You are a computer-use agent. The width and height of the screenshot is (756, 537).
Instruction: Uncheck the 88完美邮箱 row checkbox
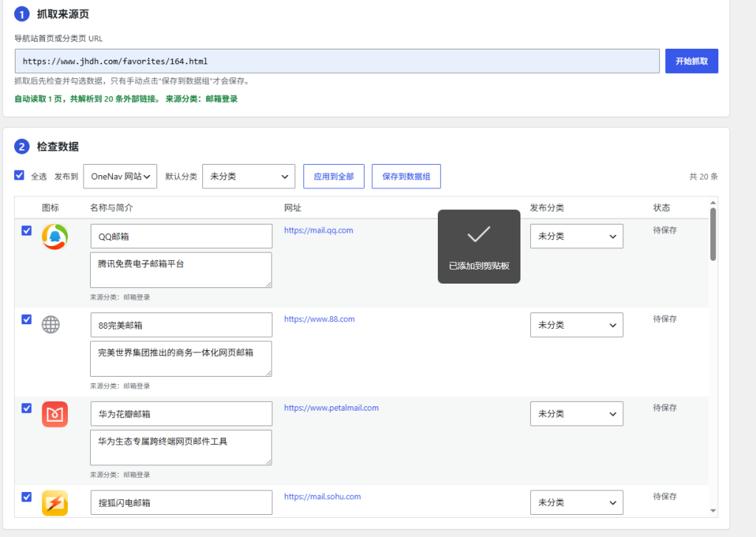click(27, 319)
